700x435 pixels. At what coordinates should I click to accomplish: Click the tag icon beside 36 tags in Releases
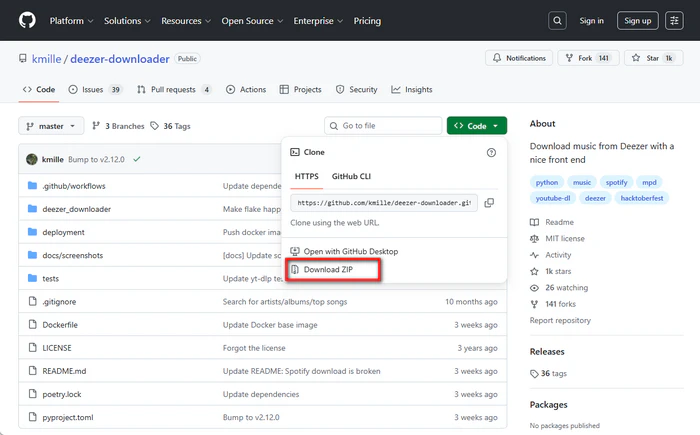coord(534,374)
